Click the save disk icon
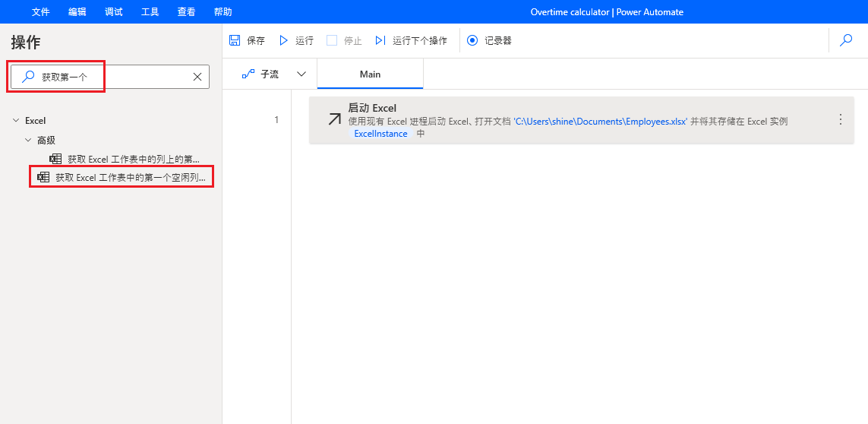This screenshot has height=424, width=868. (x=235, y=40)
